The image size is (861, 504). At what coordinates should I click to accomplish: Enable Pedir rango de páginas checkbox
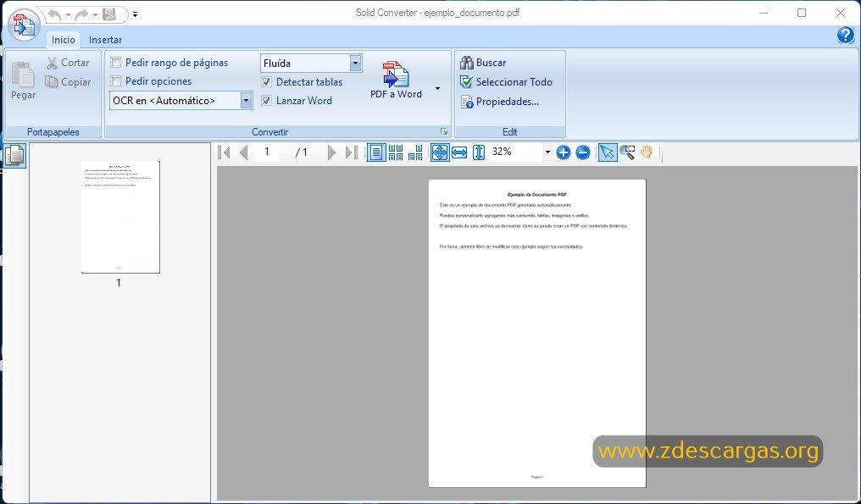[x=116, y=63]
